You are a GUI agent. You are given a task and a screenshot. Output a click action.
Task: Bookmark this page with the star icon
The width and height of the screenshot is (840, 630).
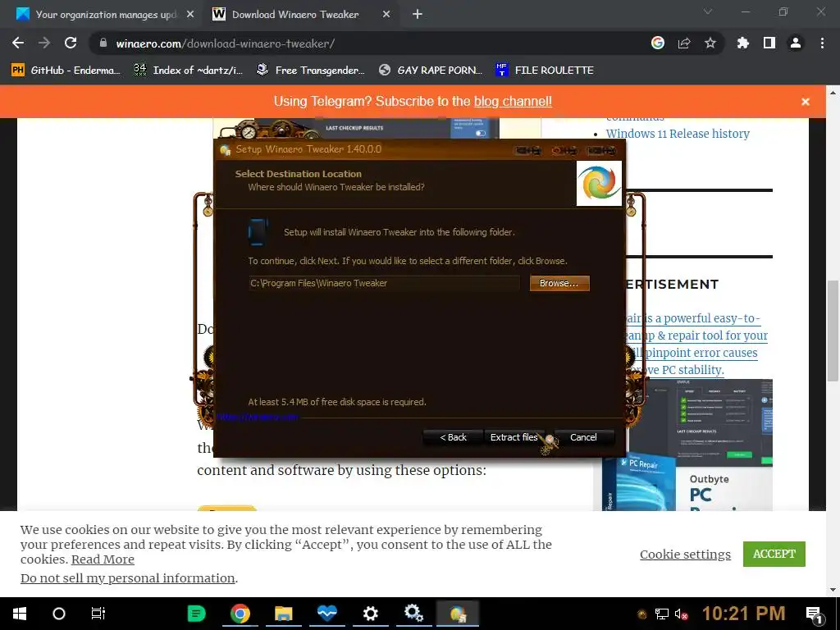(x=710, y=43)
